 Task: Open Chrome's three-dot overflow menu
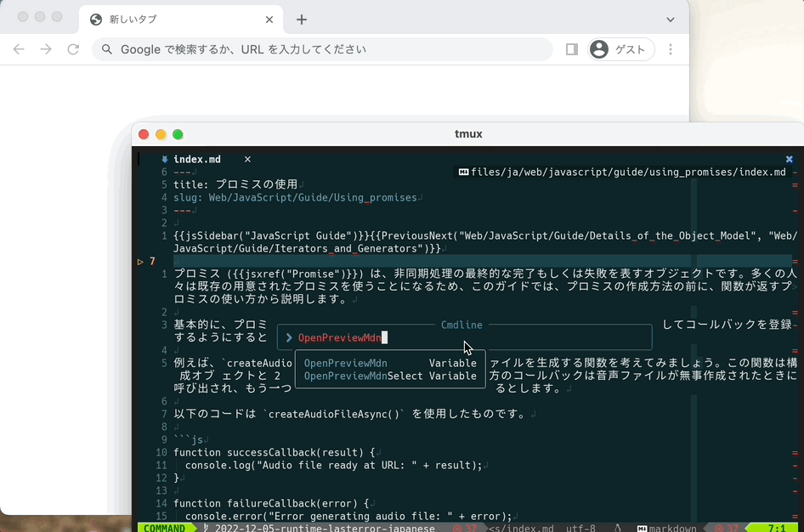(x=671, y=49)
